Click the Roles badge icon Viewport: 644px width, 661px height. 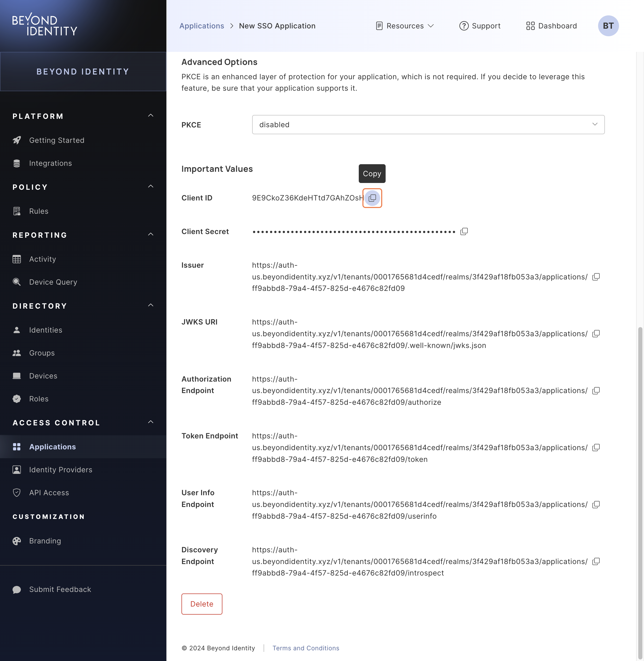(x=17, y=399)
